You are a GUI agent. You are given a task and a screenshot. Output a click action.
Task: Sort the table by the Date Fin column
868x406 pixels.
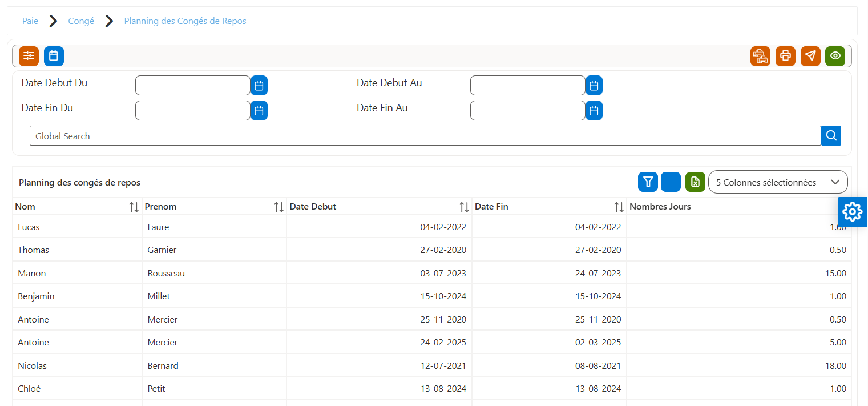pyautogui.click(x=619, y=207)
